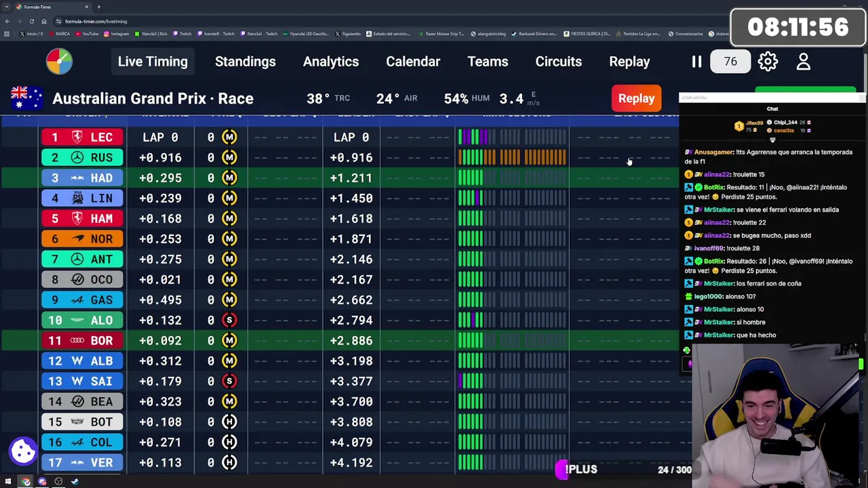Screen dimensions: 868x488
Task: Open a new browser tab
Action: pos(99,7)
